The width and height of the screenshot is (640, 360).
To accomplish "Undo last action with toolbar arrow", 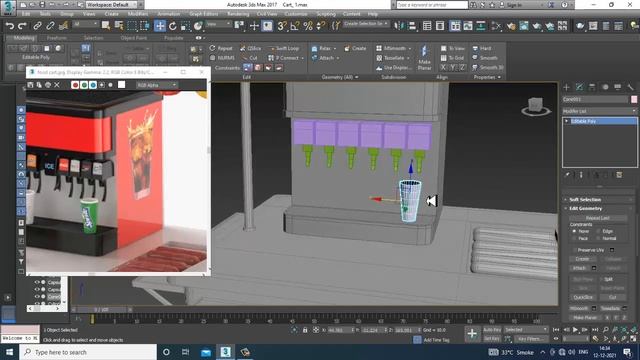I will pos(9,26).
